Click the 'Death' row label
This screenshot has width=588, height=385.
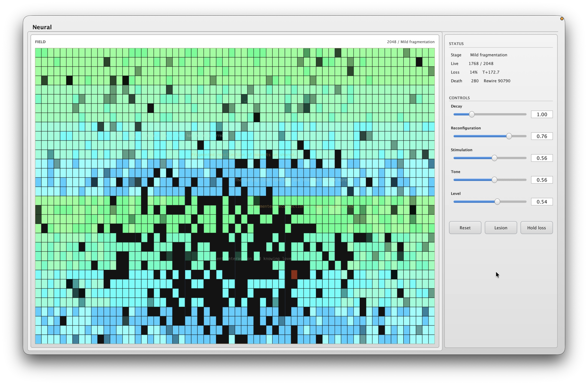tap(456, 81)
